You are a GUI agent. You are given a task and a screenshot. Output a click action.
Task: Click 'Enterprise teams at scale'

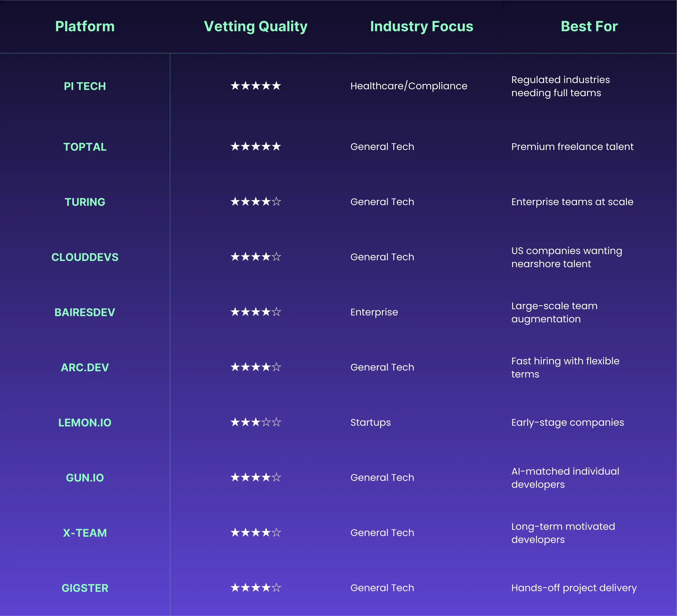click(572, 202)
